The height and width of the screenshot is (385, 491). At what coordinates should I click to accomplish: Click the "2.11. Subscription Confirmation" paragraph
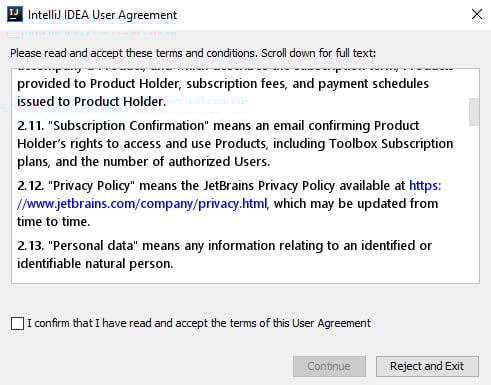[235, 144]
